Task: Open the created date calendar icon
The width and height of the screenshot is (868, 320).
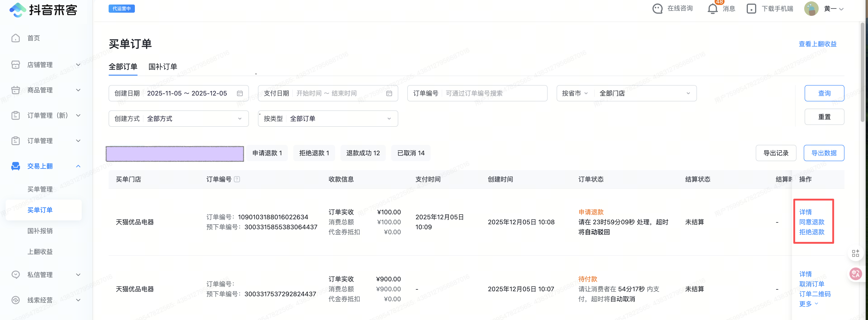Action: tap(240, 93)
